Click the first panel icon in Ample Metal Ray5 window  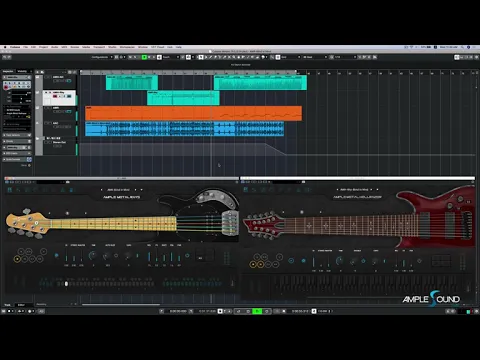coord(10,190)
